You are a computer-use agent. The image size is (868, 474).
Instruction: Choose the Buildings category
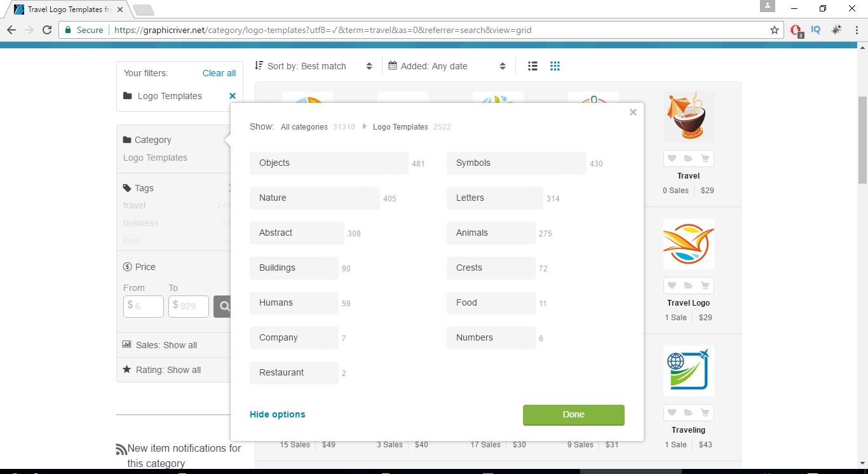click(x=294, y=268)
